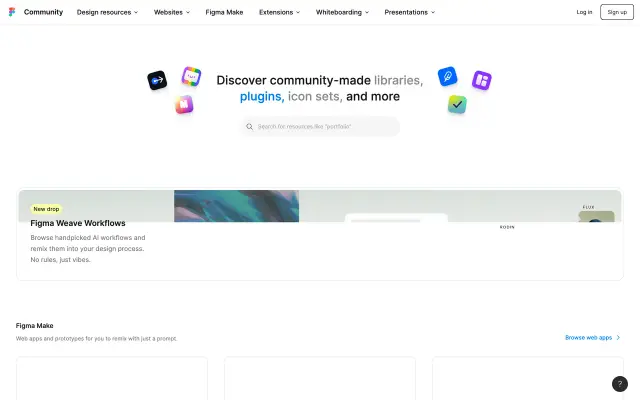640x400 pixels.
Task: Click the purple layout grid plugin icon
Action: (x=482, y=80)
